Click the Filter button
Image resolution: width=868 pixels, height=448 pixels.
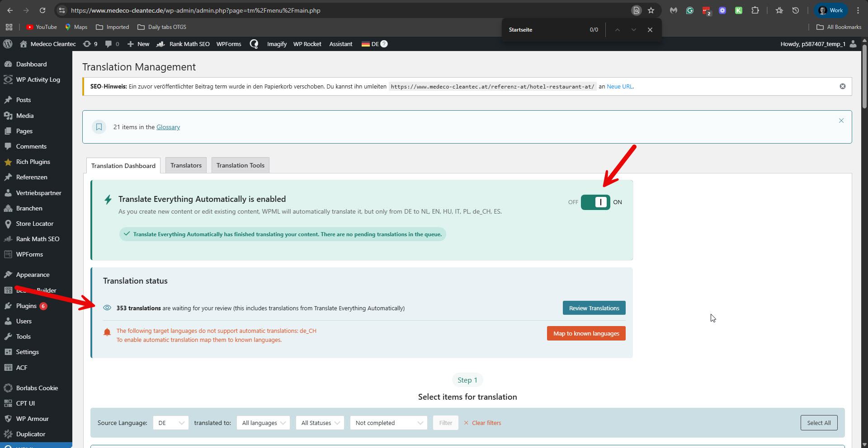446,423
